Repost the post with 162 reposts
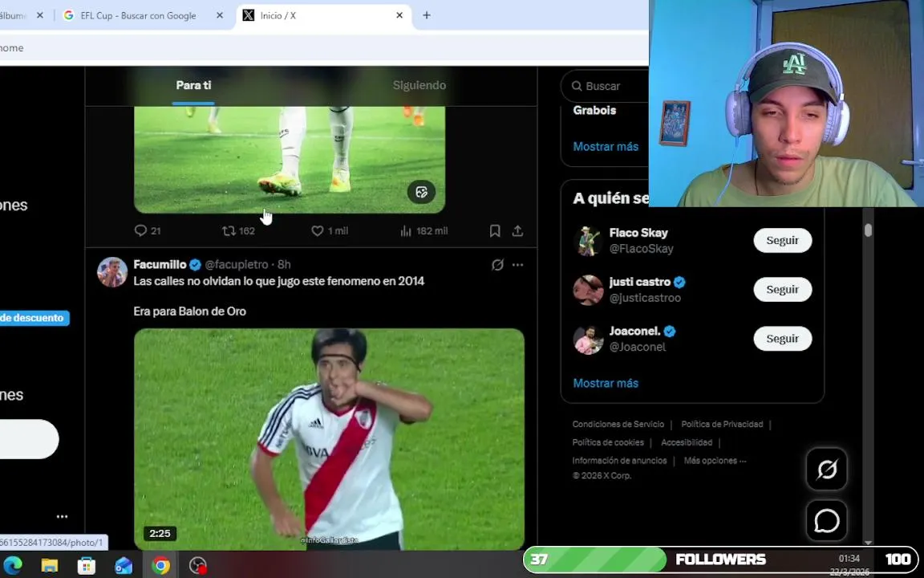This screenshot has width=924, height=578. (x=238, y=230)
